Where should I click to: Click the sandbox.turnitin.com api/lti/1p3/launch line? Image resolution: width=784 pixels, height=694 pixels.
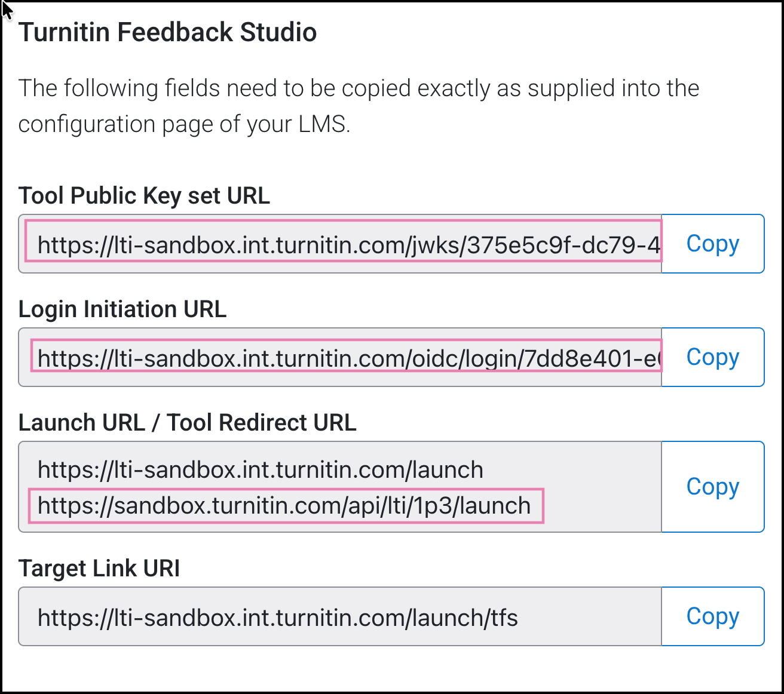pyautogui.click(x=284, y=506)
